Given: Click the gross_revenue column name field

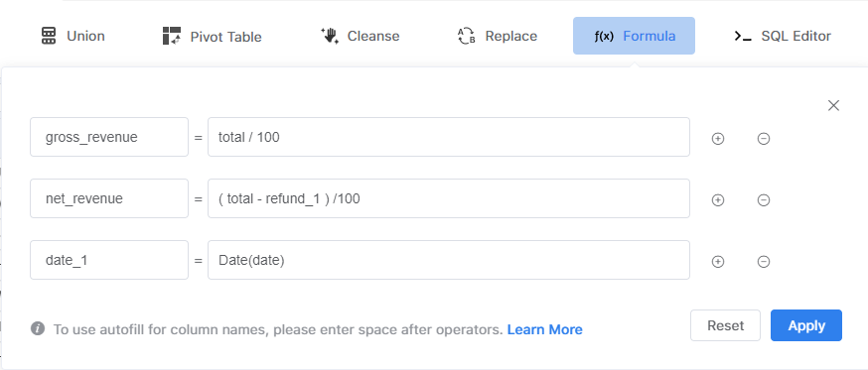Looking at the screenshot, I should [x=109, y=137].
